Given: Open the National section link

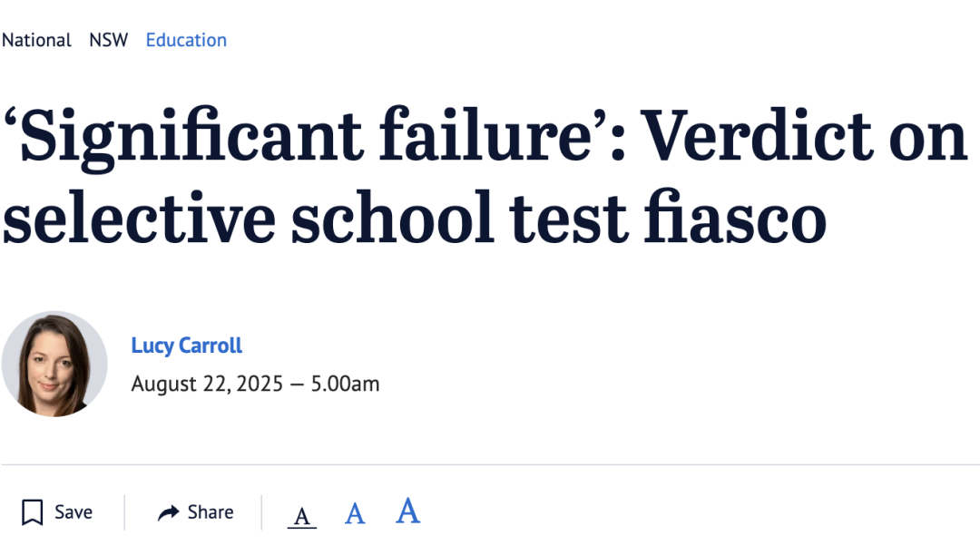Looking at the screenshot, I should [x=36, y=40].
